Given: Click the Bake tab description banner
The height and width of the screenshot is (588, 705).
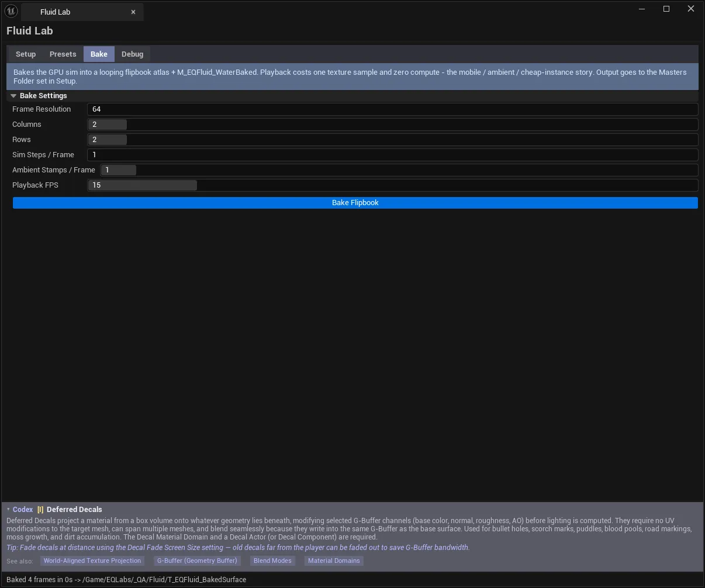Looking at the screenshot, I should 352,77.
